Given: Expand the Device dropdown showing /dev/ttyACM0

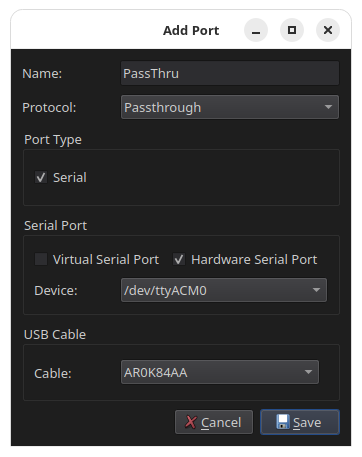Looking at the screenshot, I should [224, 290].
